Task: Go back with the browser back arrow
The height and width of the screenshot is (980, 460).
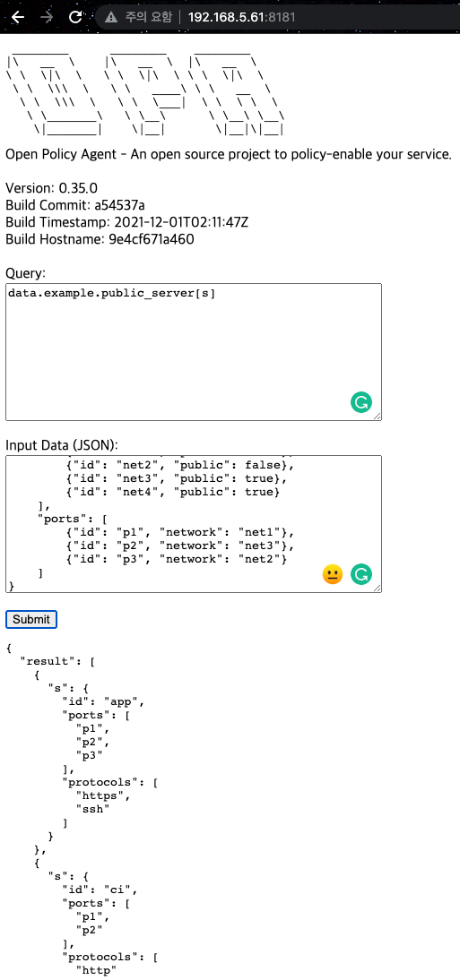Action: click(18, 17)
